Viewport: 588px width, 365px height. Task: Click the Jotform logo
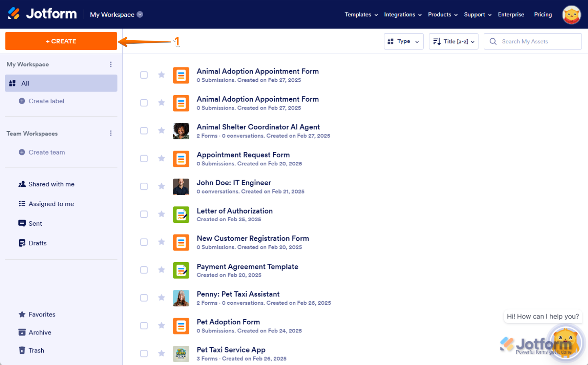click(x=42, y=14)
